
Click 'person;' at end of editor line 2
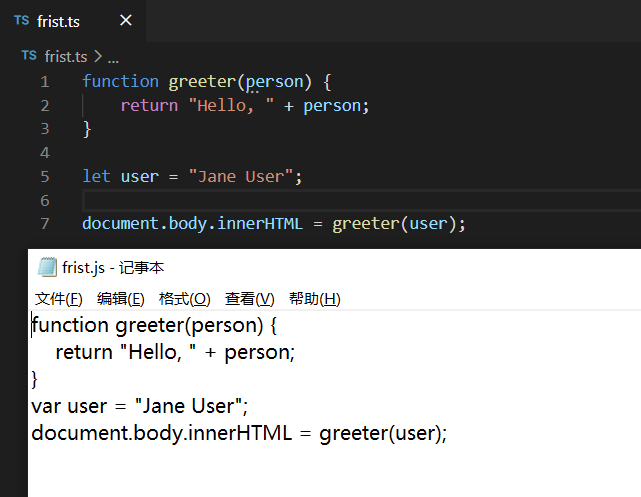336,106
